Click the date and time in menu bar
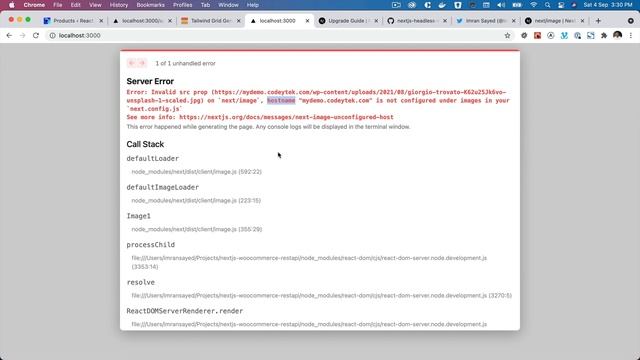The height and width of the screenshot is (360, 640). click(x=608, y=5)
